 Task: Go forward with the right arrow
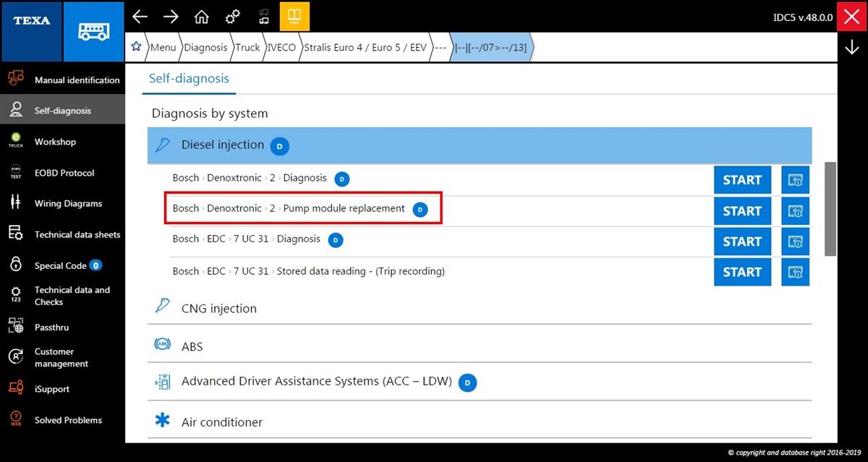(171, 17)
